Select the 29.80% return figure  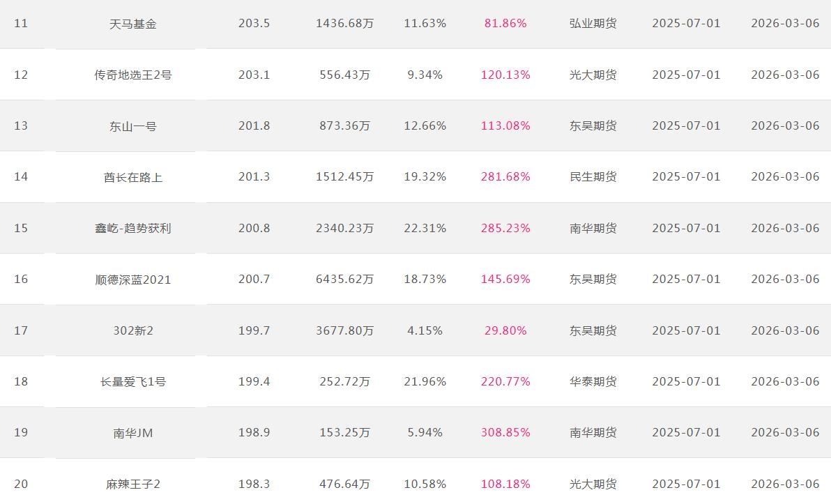505,330
